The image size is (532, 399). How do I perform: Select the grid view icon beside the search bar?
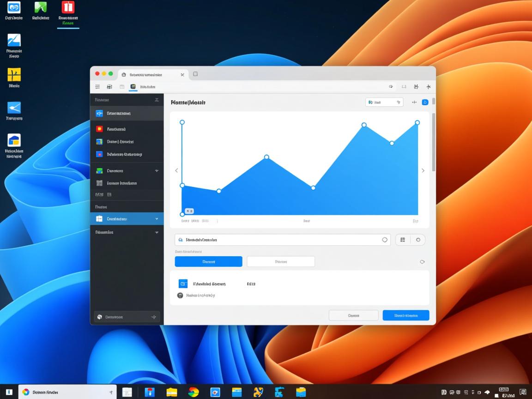click(x=402, y=240)
